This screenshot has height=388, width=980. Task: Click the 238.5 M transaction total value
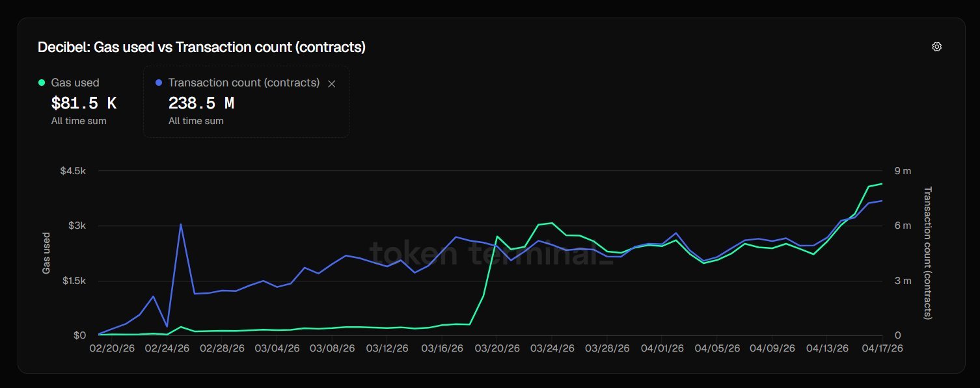click(x=201, y=103)
